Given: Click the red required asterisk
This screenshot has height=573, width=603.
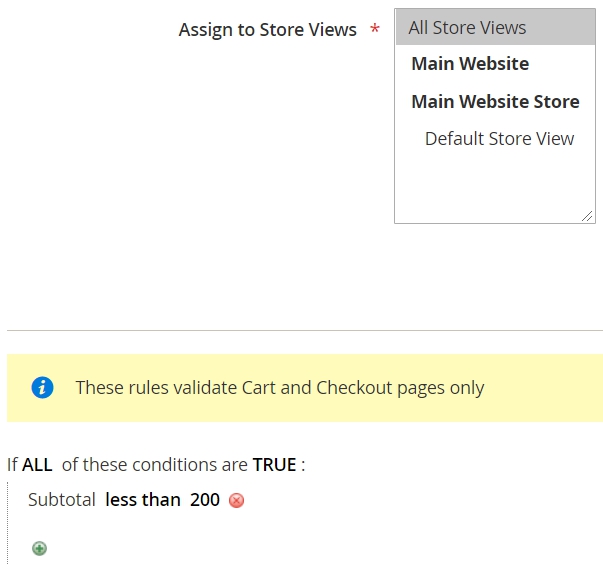Looking at the screenshot, I should tap(375, 29).
